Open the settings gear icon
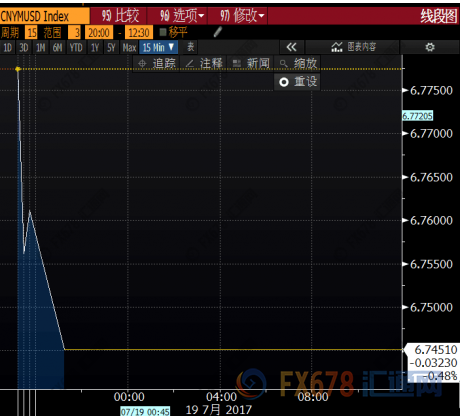The width and height of the screenshot is (460, 420). pos(430,47)
